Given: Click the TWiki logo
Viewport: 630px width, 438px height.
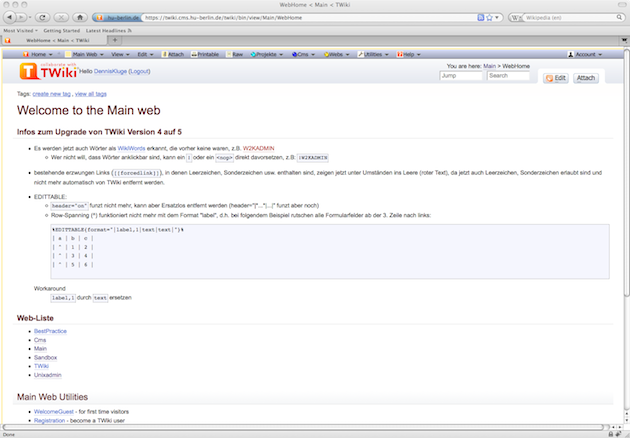Looking at the screenshot, I should (49, 71).
